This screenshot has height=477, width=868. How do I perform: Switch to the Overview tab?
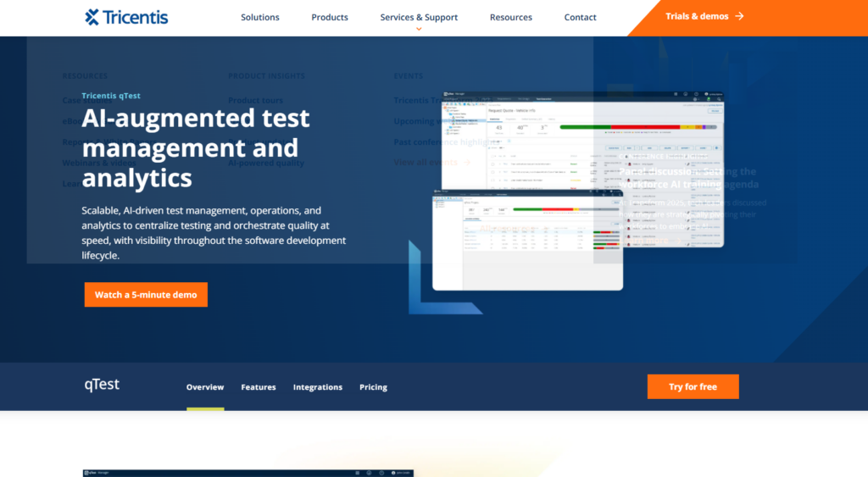pyautogui.click(x=205, y=387)
